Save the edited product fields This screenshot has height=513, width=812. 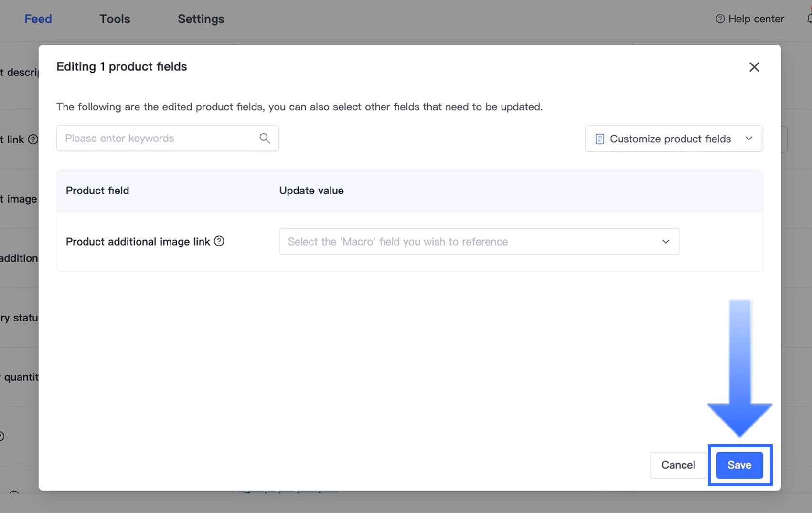739,465
